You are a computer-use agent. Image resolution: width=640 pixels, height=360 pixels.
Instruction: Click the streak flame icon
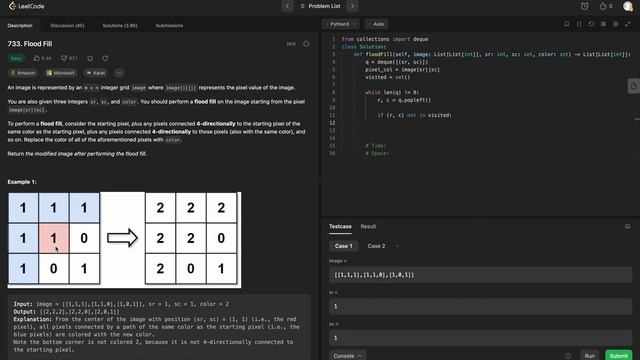point(603,6)
